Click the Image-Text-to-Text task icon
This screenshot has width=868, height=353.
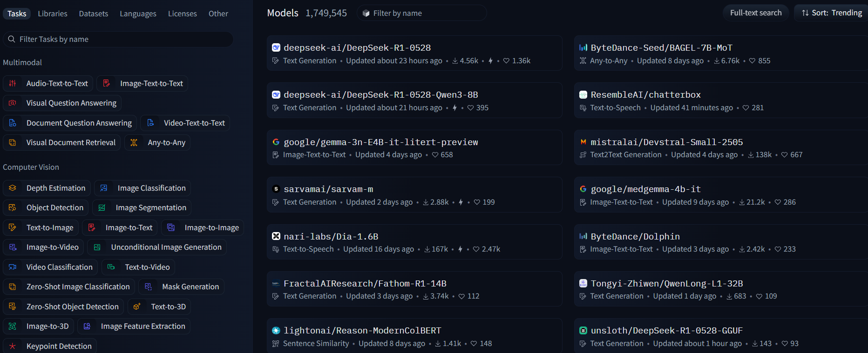[x=106, y=83]
